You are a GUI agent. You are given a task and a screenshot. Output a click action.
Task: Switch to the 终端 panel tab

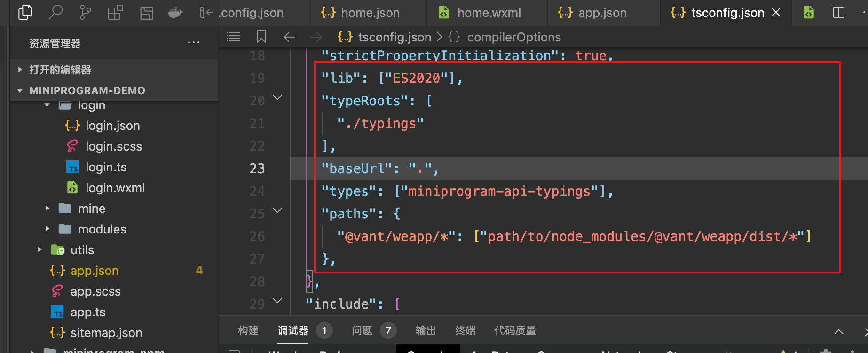[x=466, y=331]
